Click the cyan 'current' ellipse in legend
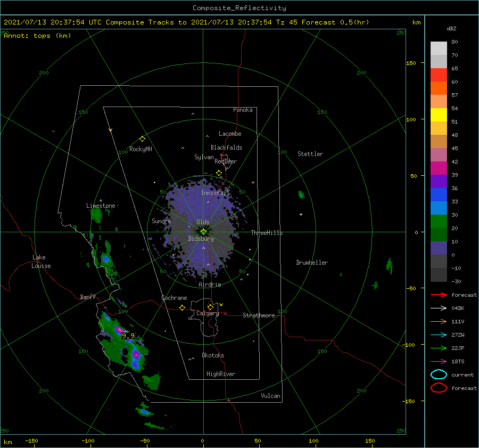This screenshot has width=479, height=448. click(x=439, y=374)
